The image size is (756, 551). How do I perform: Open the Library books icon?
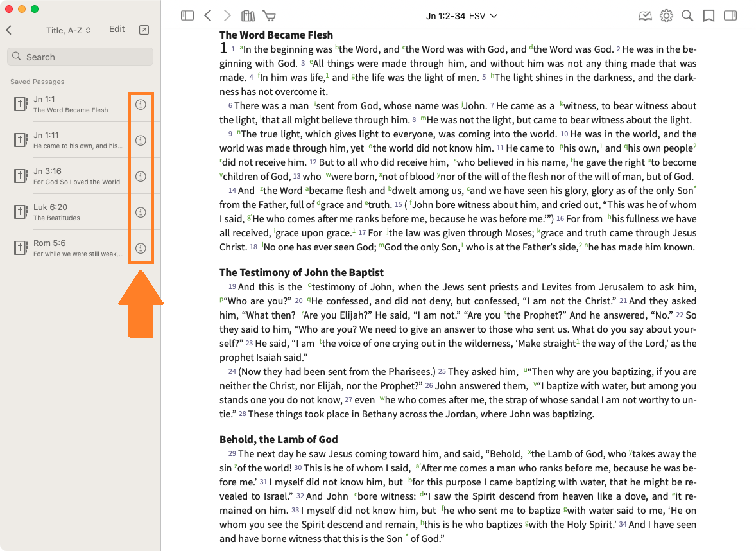click(x=248, y=16)
